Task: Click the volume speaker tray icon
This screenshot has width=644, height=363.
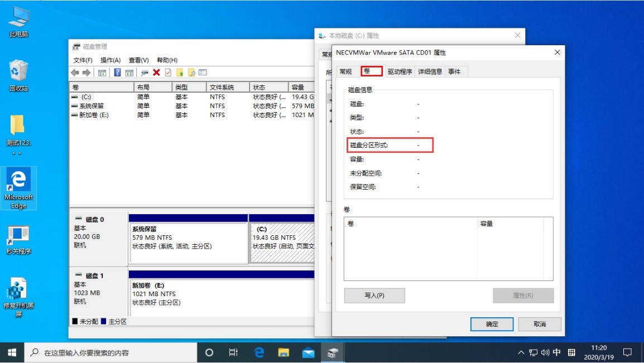Action: (x=545, y=353)
